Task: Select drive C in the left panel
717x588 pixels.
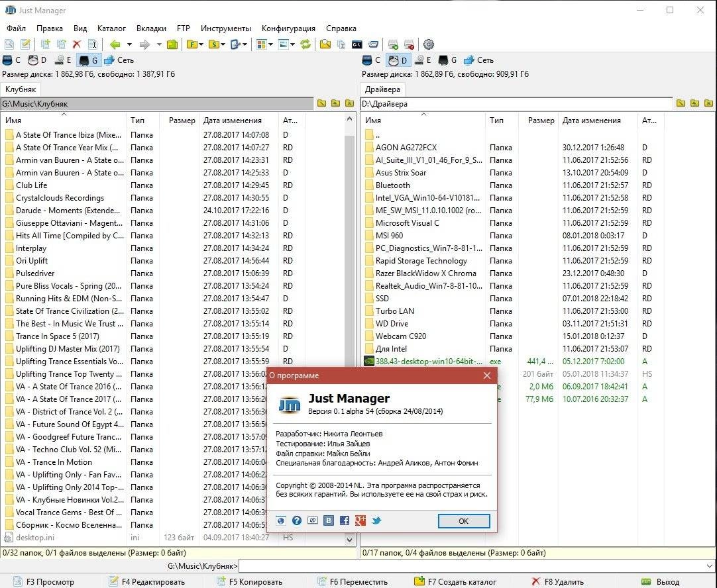Action: coord(12,60)
